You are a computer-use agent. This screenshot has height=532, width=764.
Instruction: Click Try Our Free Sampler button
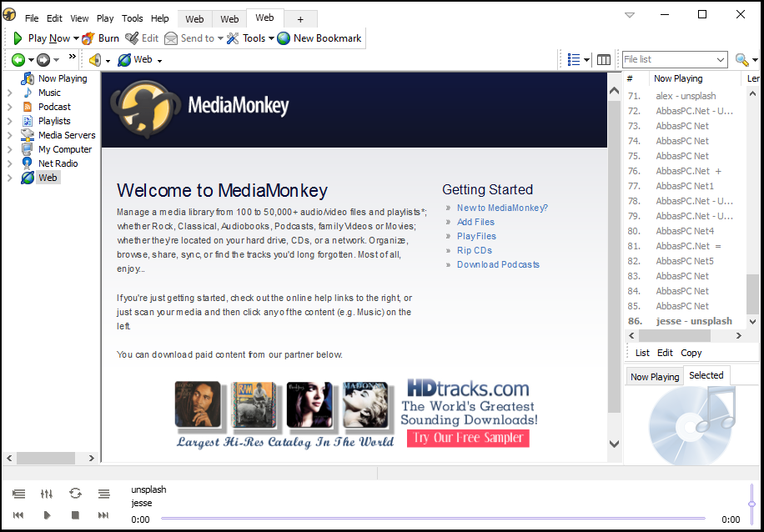coord(468,438)
